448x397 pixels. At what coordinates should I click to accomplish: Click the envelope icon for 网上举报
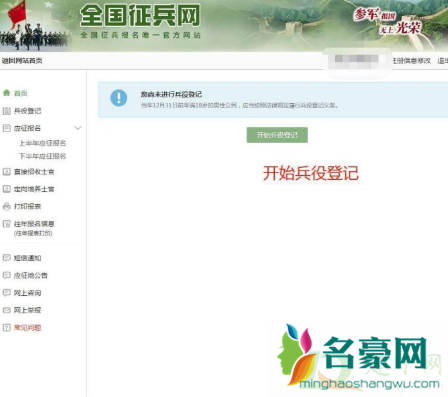(x=7, y=310)
